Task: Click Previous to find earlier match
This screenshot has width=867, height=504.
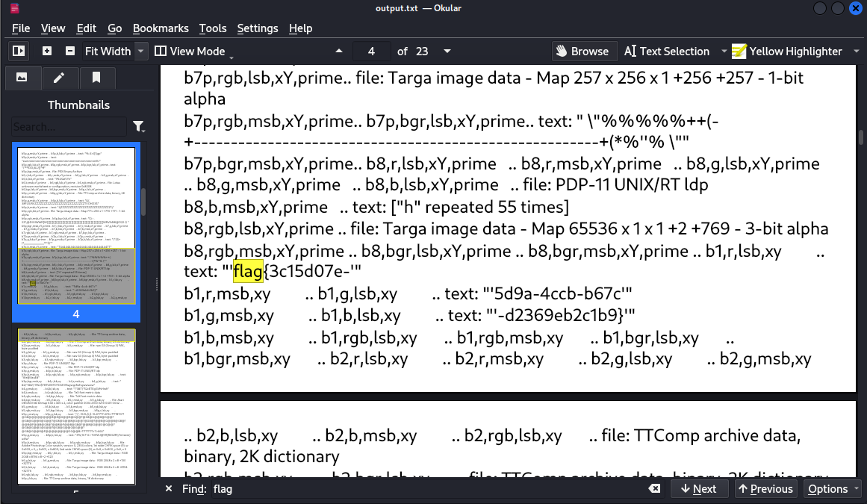Action: (765, 489)
